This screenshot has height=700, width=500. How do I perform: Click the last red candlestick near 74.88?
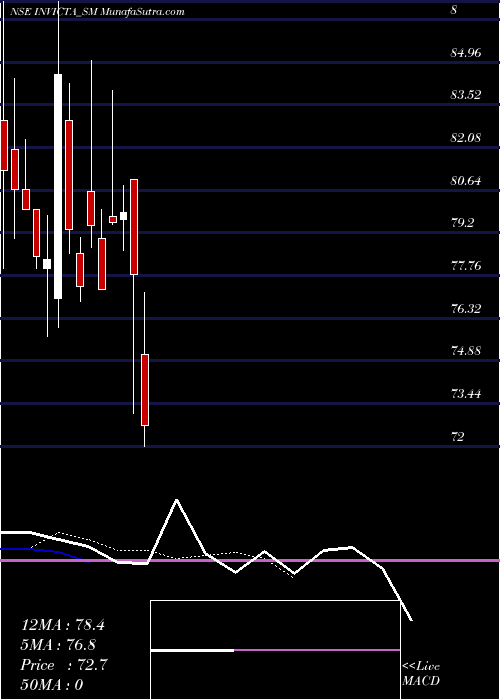145,390
